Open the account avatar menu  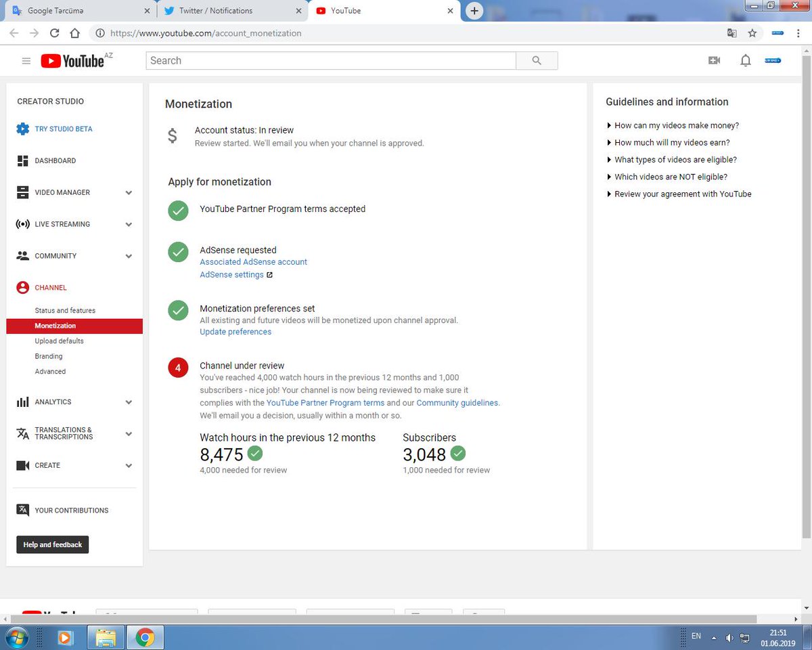coord(773,60)
